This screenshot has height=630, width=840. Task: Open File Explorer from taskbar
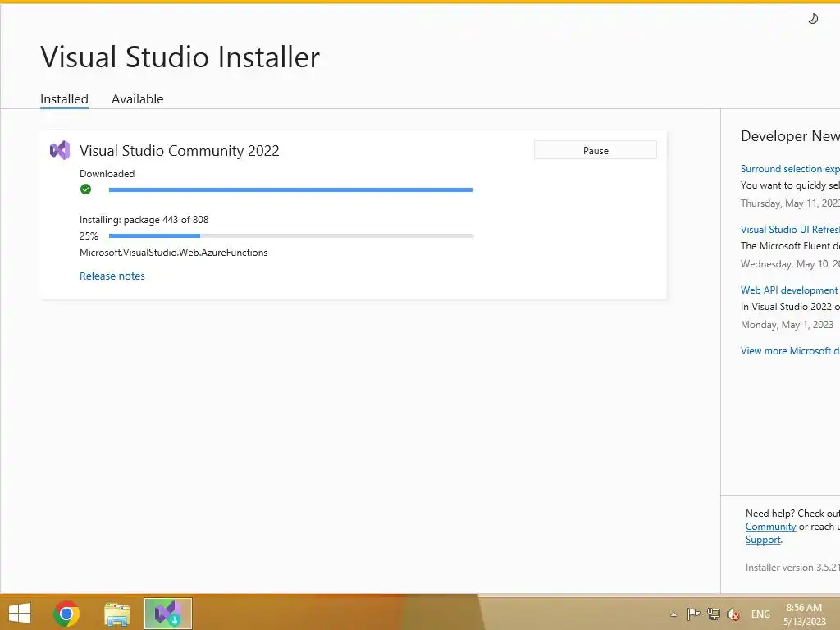[x=116, y=614]
